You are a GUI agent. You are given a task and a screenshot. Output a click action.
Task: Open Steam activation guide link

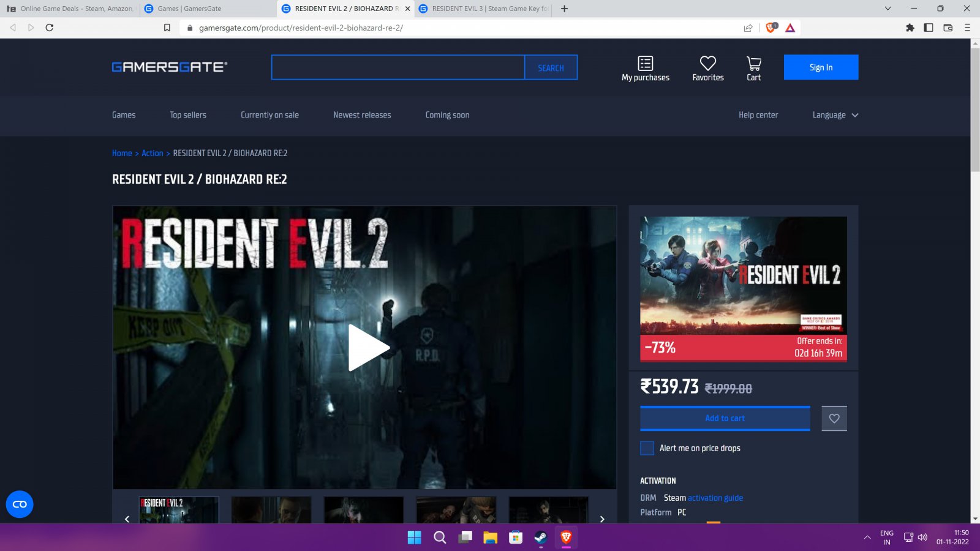coord(715,498)
